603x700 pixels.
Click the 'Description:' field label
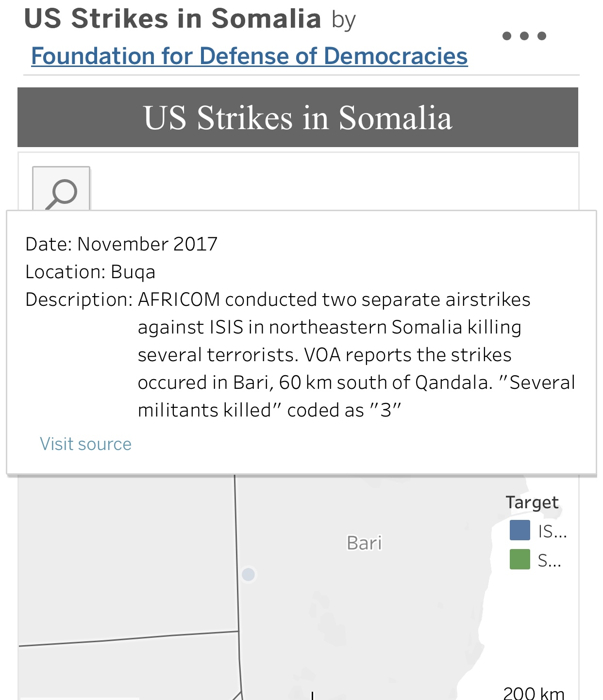tap(79, 300)
